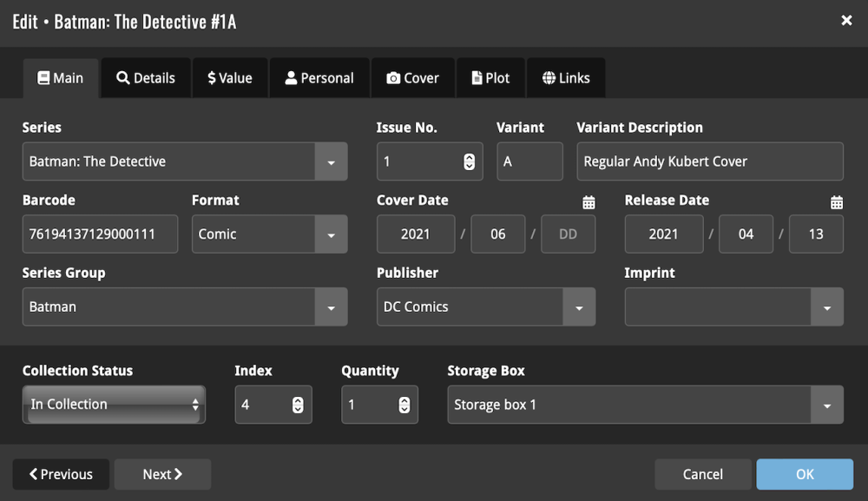Open the Storage Box dropdown

coord(827,405)
